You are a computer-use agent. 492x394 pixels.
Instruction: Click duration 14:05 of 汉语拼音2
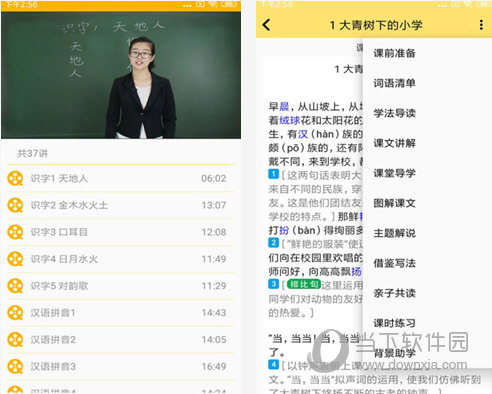214,339
